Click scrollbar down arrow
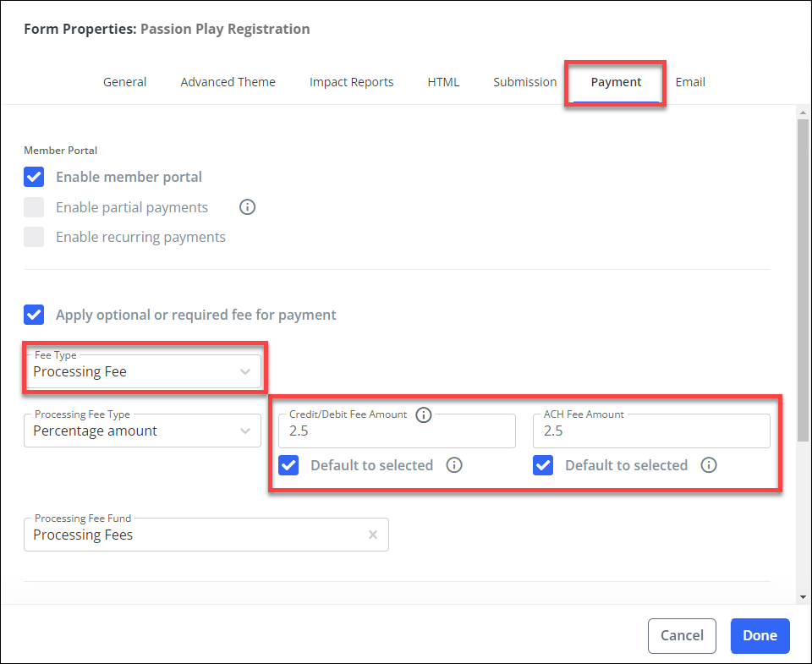The height and width of the screenshot is (664, 812). click(x=804, y=596)
